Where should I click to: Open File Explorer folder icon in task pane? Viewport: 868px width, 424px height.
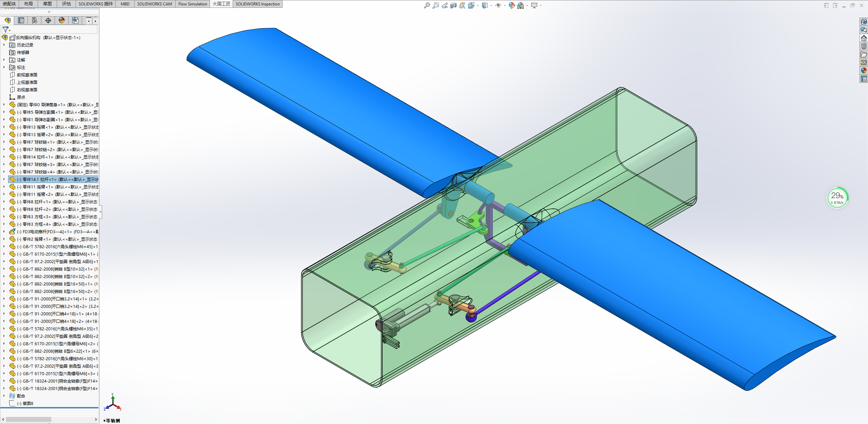point(864,55)
